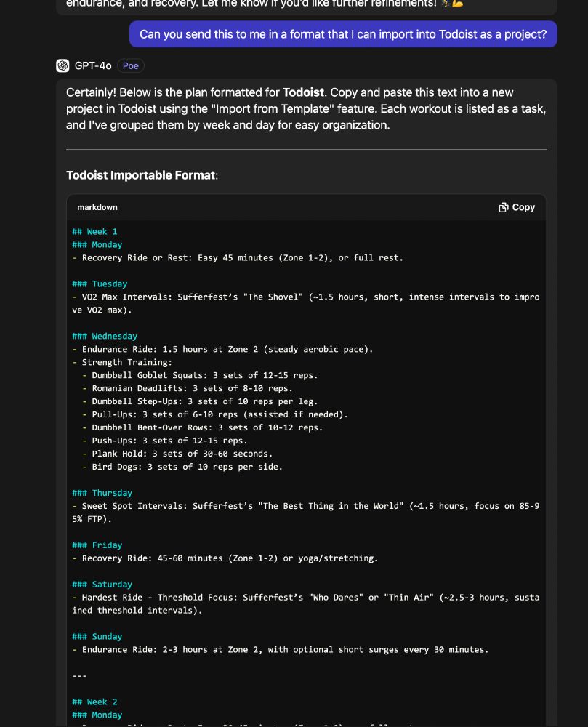The width and height of the screenshot is (588, 727).
Task: Click the 'Recovery Ride or Rest' line
Action: pos(238,257)
